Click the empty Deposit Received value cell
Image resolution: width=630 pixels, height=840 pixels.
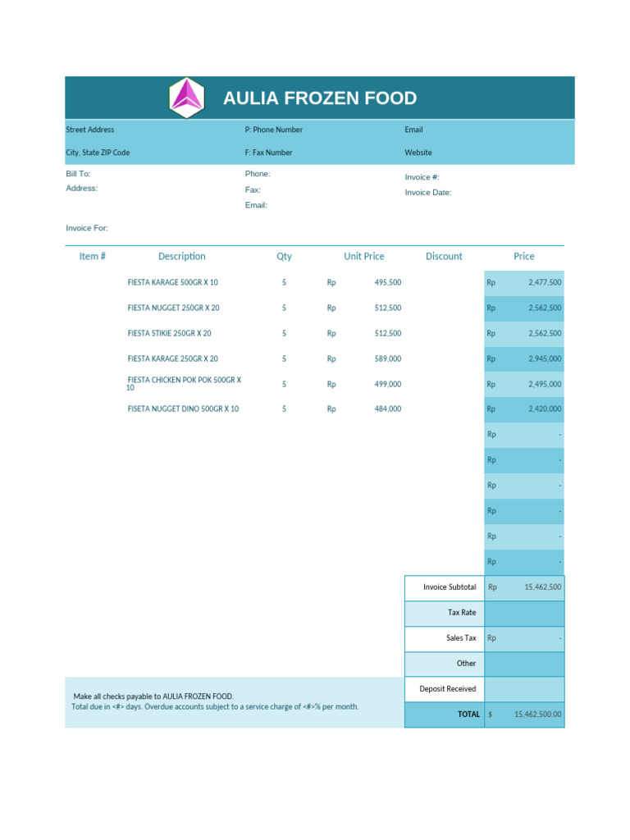pos(524,689)
